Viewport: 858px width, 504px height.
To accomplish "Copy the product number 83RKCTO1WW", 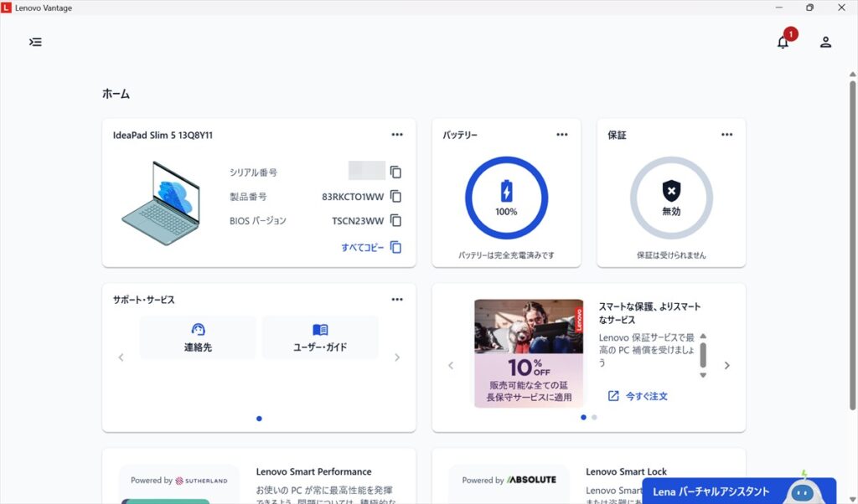I will click(x=395, y=196).
